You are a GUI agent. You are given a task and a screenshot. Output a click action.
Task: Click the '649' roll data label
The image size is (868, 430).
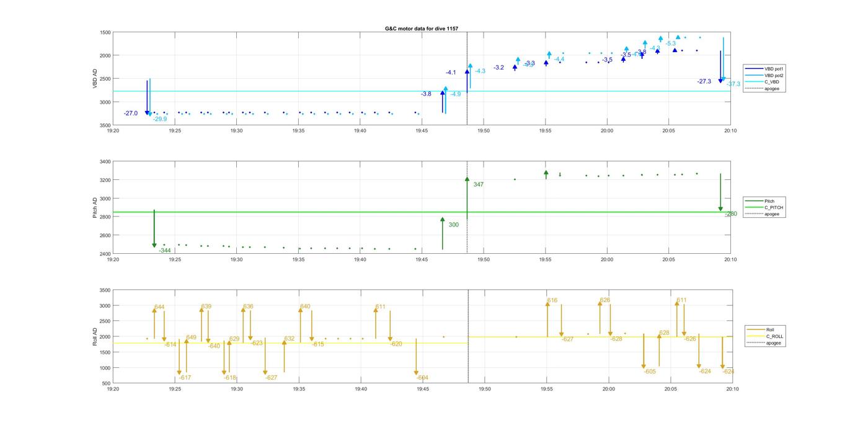[x=191, y=338]
